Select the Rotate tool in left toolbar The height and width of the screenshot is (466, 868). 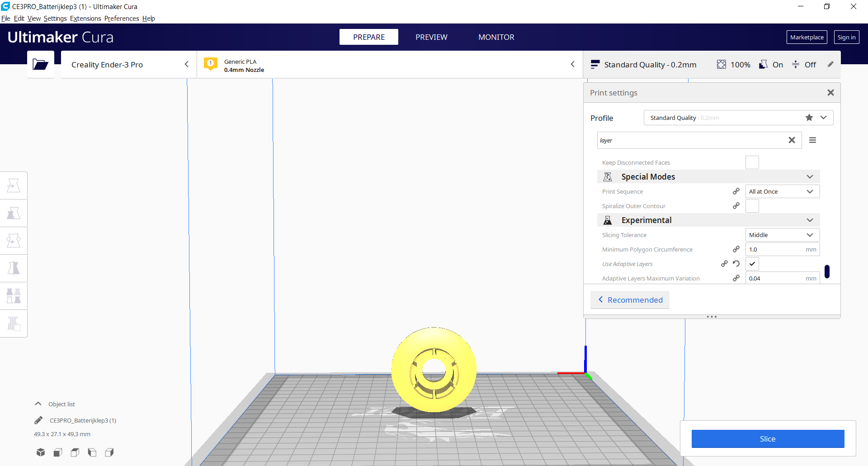14,241
